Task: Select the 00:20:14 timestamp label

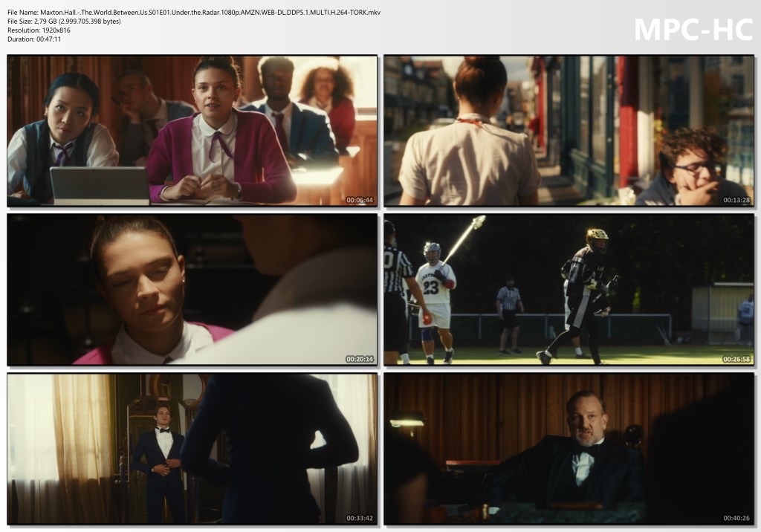Action: [x=360, y=359]
